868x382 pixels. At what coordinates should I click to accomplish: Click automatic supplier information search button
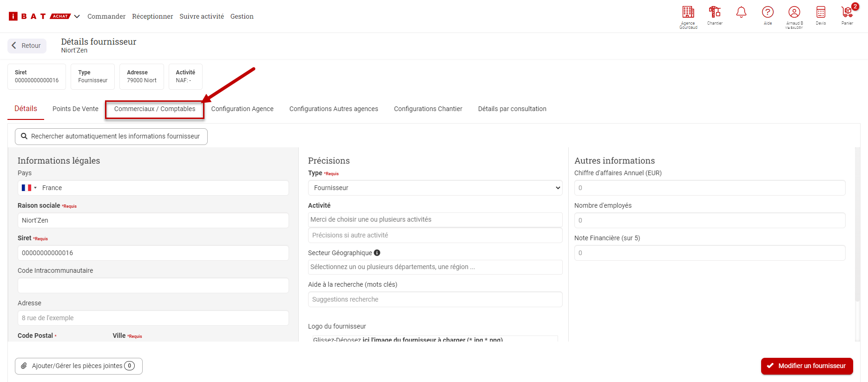[x=111, y=136]
